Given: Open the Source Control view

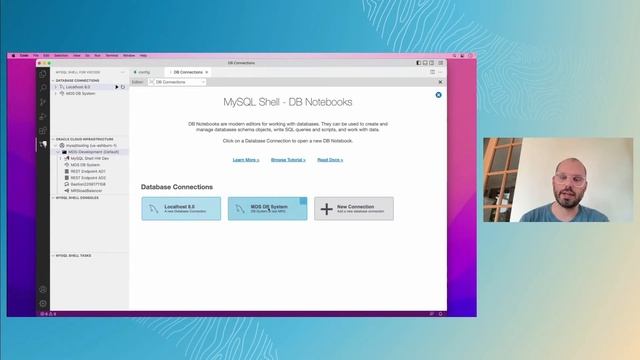Looking at the screenshot, I should (43, 102).
